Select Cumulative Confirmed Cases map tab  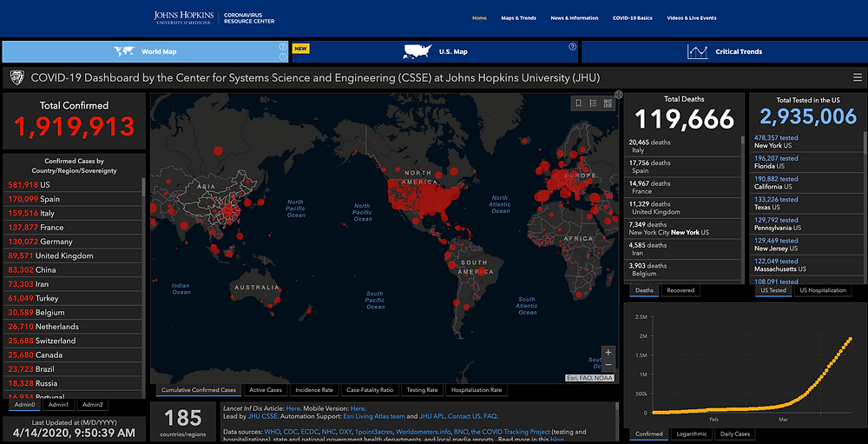click(x=199, y=390)
